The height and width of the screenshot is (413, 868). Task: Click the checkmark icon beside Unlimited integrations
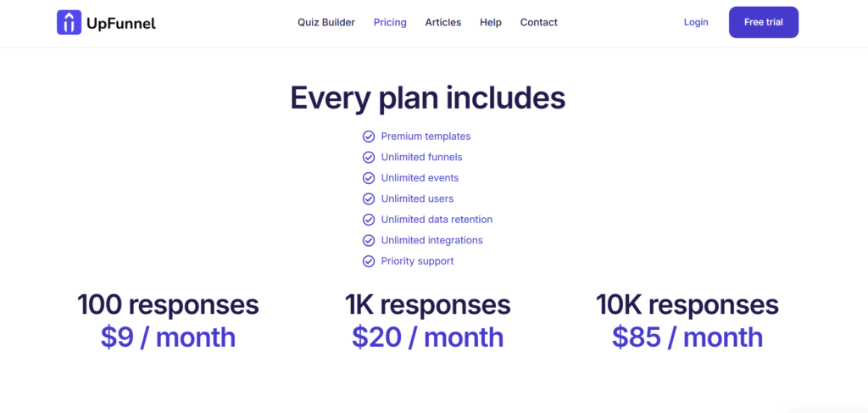coord(369,240)
